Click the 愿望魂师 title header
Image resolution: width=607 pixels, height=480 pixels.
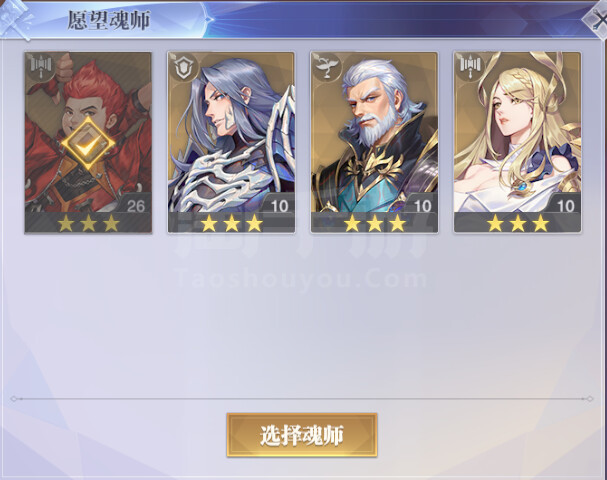point(108,20)
